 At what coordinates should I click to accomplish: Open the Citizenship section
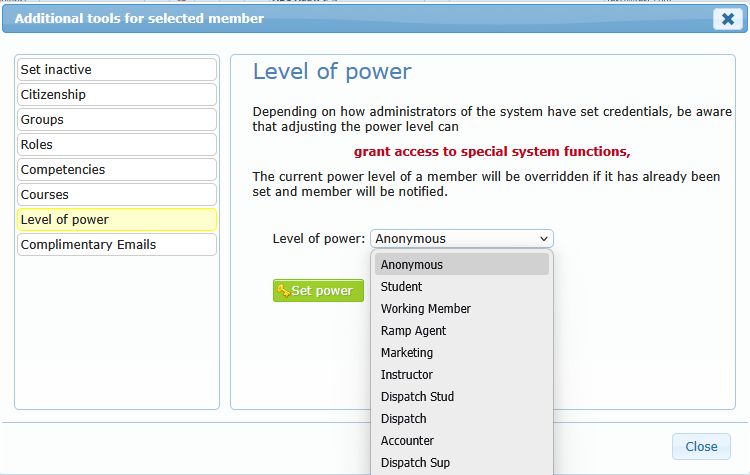116,95
